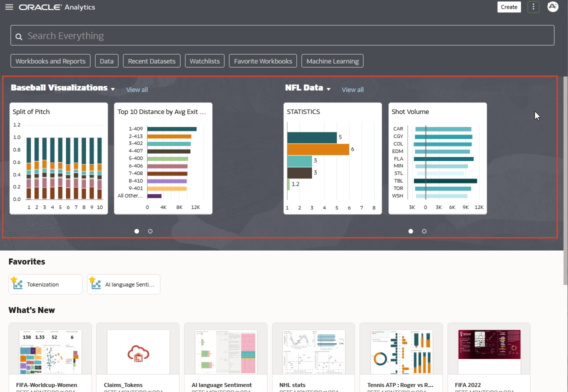Open the hamburger navigation menu
Screen dimensions: 568x392
tap(9, 7)
